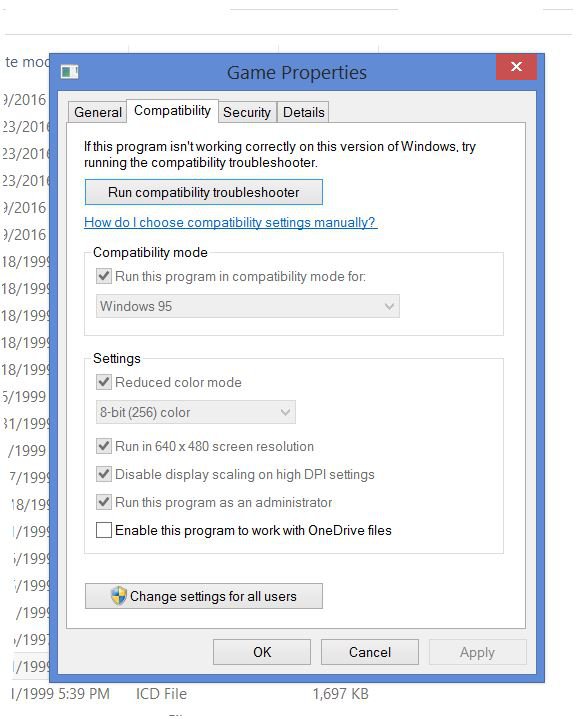Click the Cancel button
The height and width of the screenshot is (719, 585).
click(x=370, y=652)
